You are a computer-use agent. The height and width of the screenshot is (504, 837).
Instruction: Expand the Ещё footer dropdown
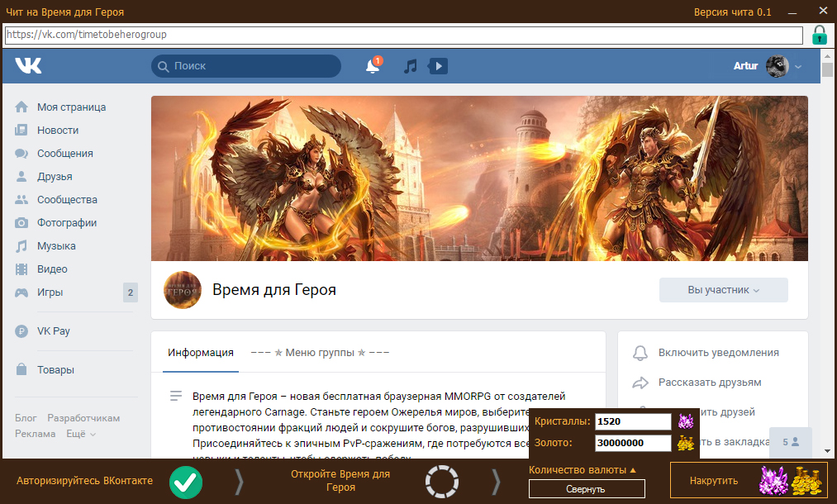click(81, 434)
